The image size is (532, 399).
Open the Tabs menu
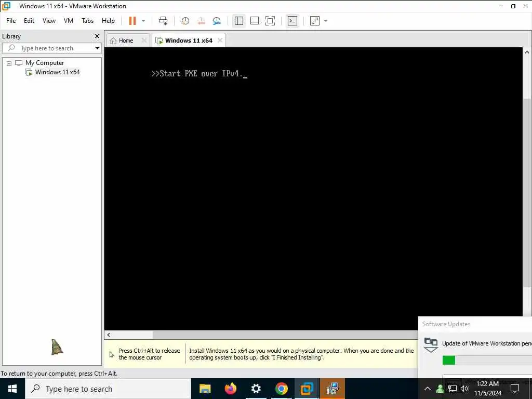(87, 21)
